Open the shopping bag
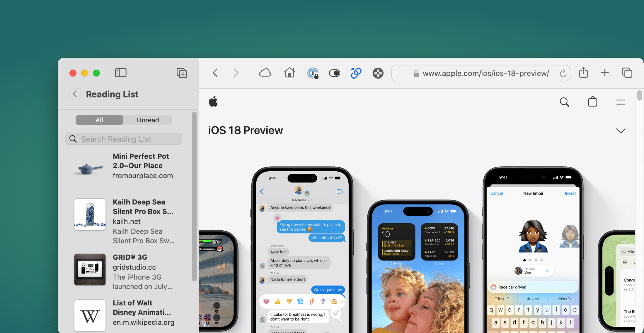 click(x=592, y=102)
